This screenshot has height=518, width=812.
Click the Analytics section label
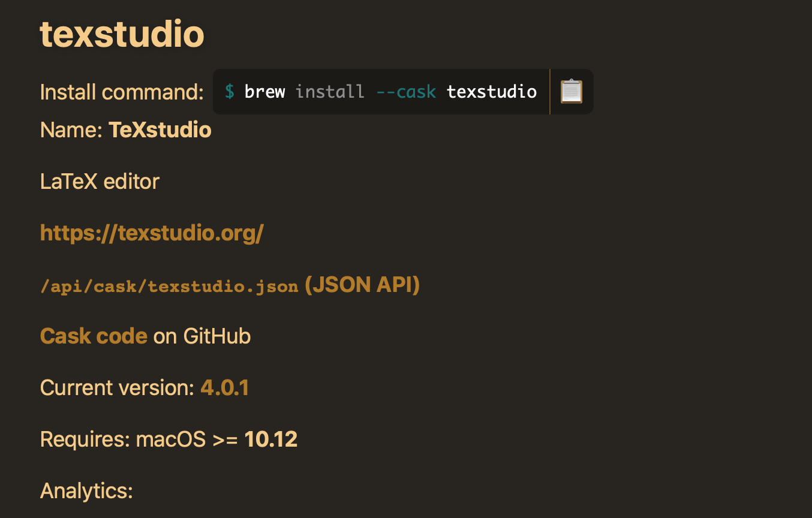[86, 490]
